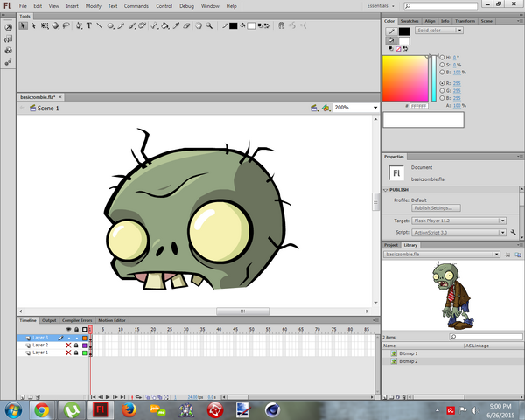The height and width of the screenshot is (420, 525).
Task: Click the Publish Settings button
Action: click(x=436, y=208)
